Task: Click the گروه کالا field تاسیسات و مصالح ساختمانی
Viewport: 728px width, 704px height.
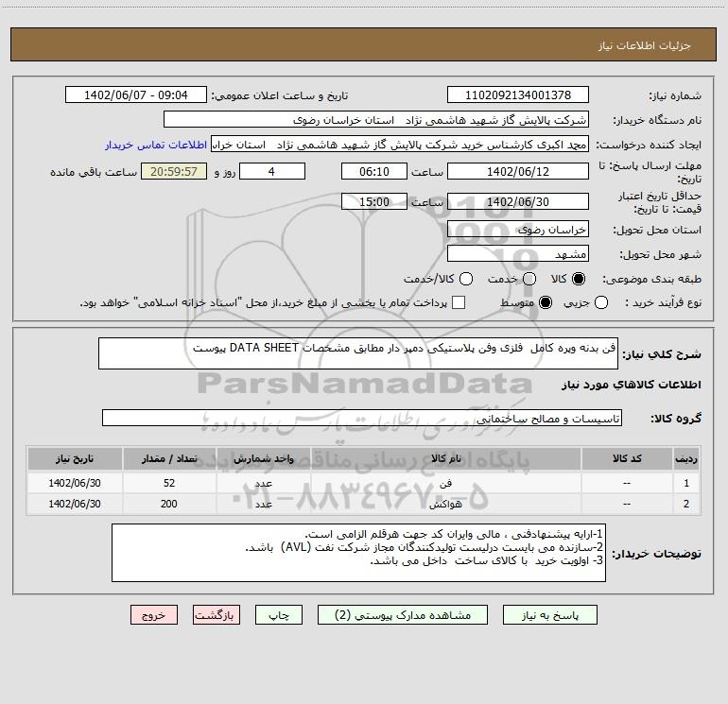Action: point(362,418)
